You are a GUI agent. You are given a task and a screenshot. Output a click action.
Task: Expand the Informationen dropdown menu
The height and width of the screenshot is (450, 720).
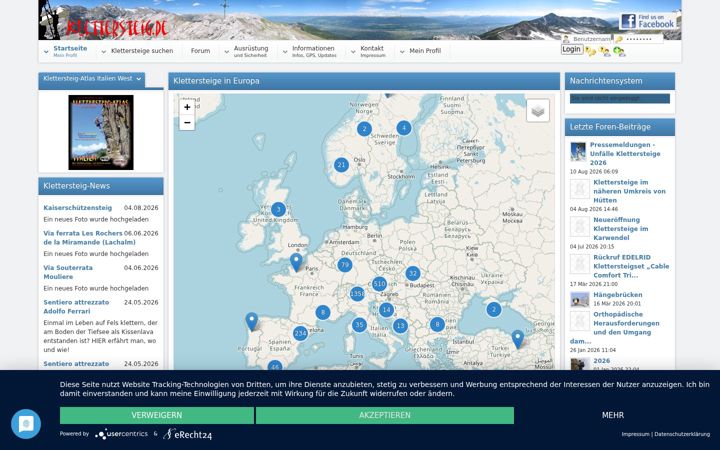coord(285,52)
